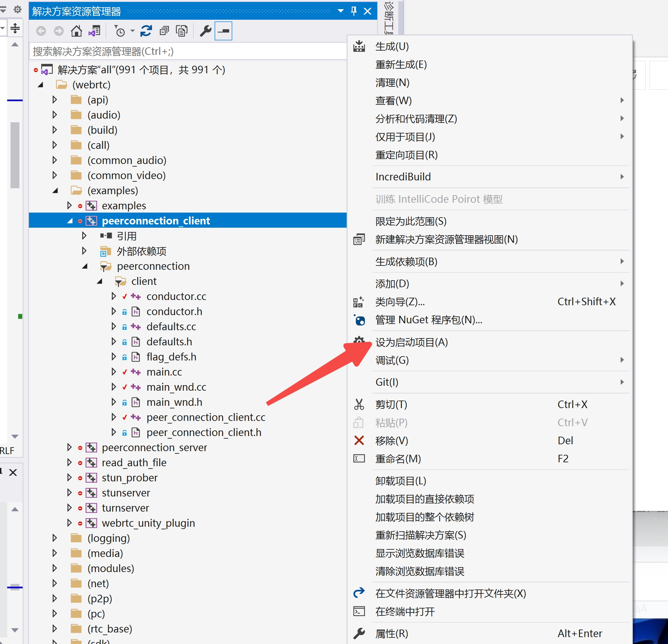The width and height of the screenshot is (668, 644).
Task: Click the Forward navigation arrow in toolbar
Action: [x=59, y=31]
